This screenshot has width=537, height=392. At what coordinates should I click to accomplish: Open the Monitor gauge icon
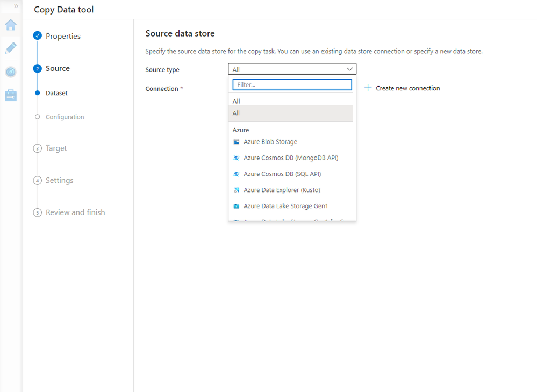point(11,72)
